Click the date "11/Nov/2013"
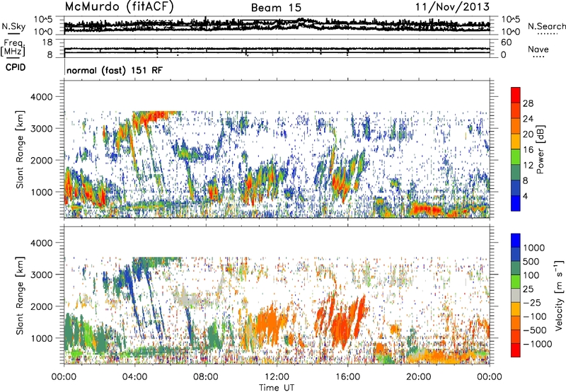 [x=452, y=7]
